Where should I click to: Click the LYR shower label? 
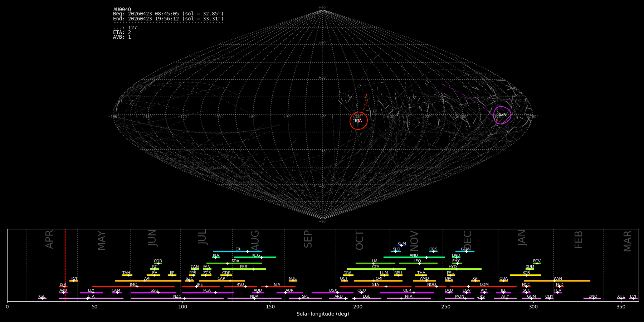coord(63,284)
